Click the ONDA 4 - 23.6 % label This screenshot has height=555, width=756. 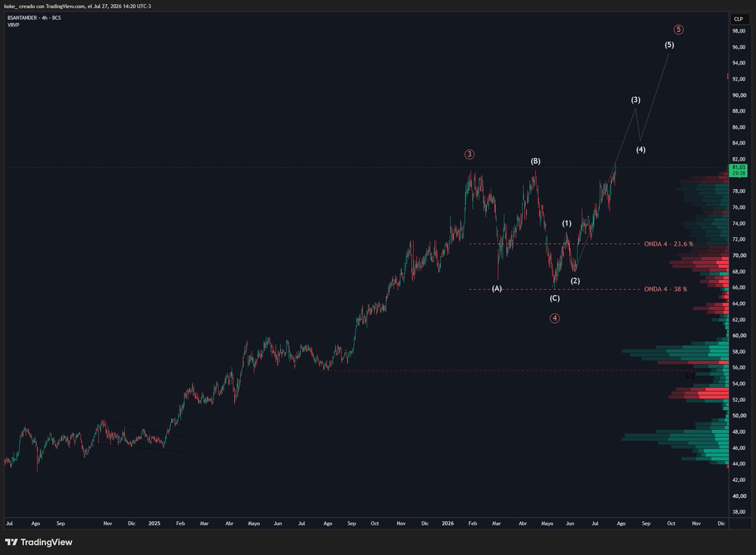click(668, 244)
